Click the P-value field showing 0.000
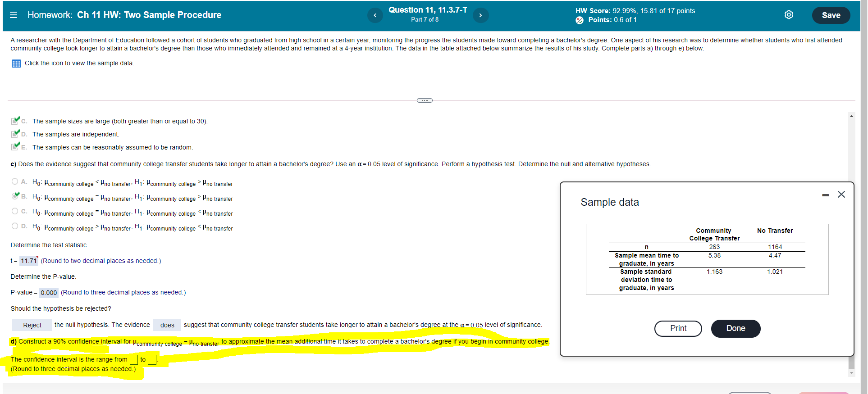Viewport: 868px width, 394px height. coord(49,293)
